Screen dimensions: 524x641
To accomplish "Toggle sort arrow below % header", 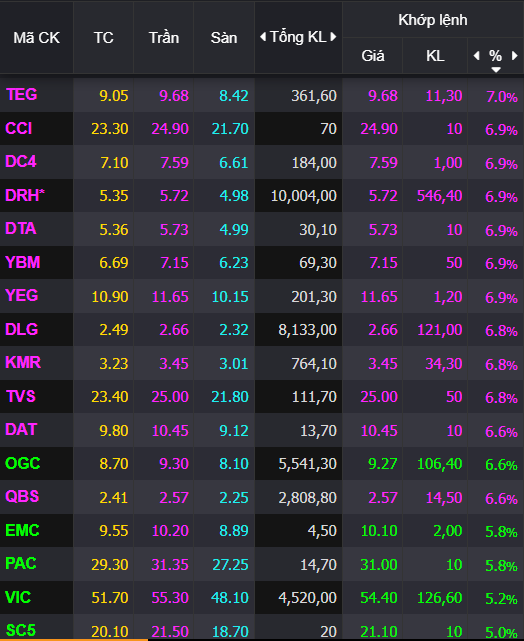I will [496, 70].
